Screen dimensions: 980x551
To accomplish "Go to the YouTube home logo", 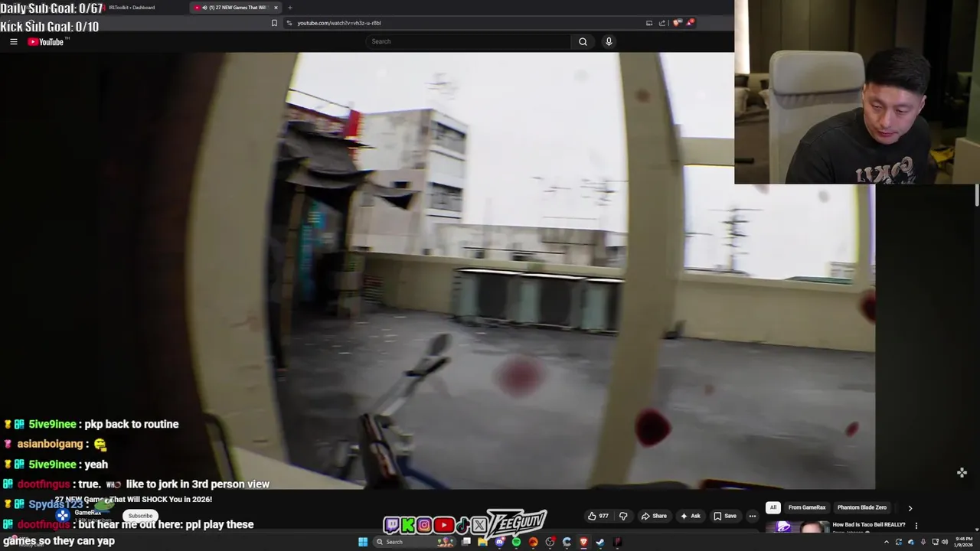I will 46,41.
